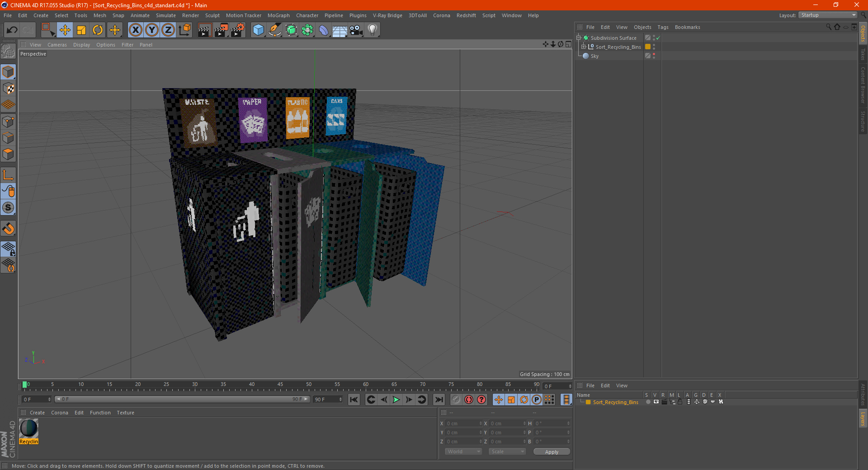Open the Layout Startup dropdown
Image resolution: width=868 pixels, height=470 pixels.
(x=828, y=15)
